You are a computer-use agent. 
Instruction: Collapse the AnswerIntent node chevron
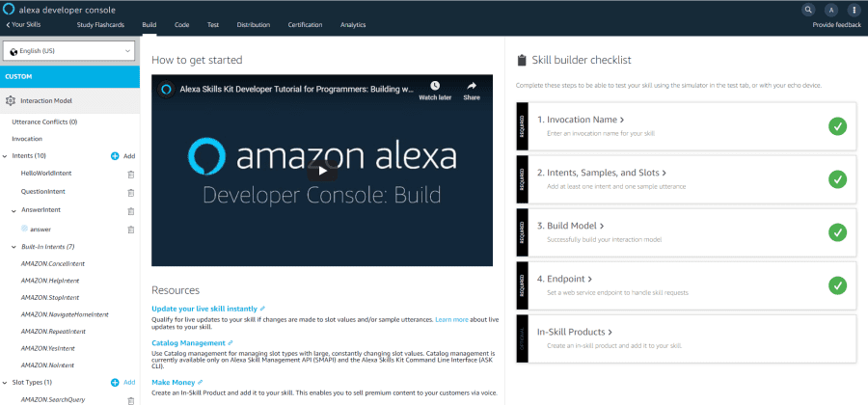(x=14, y=211)
